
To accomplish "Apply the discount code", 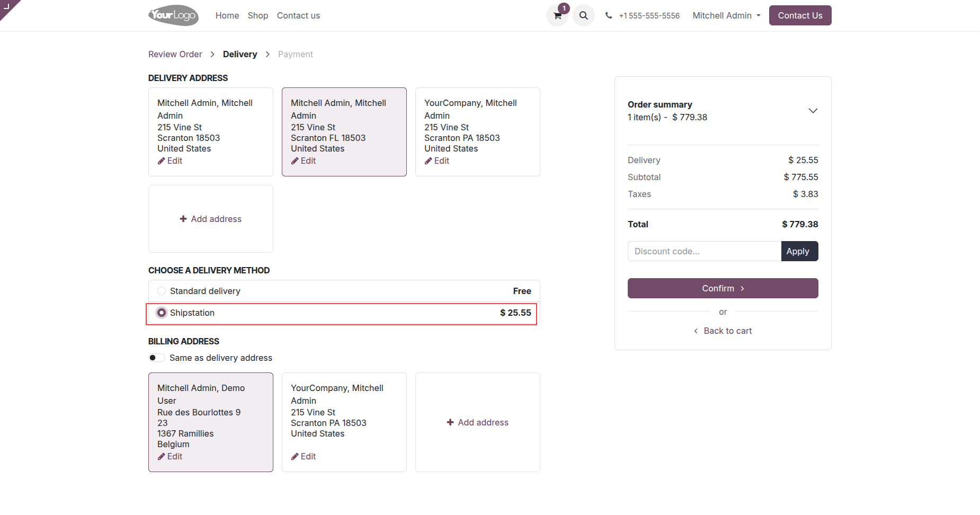I will coord(799,251).
